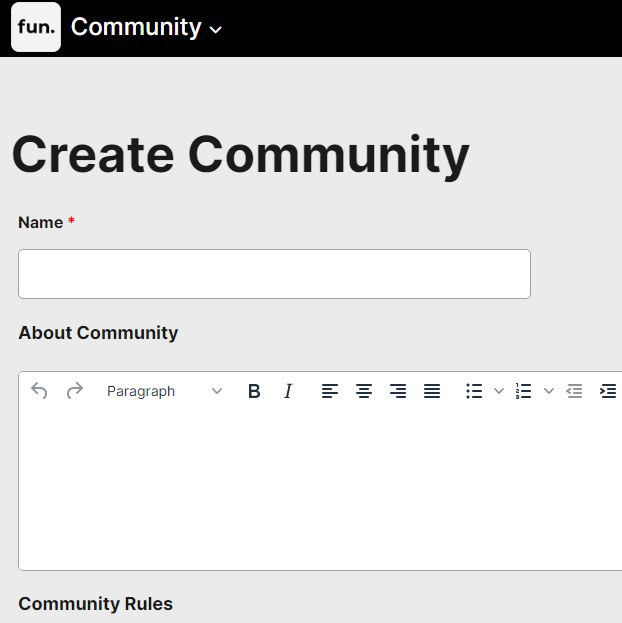Insert a numbered list

click(x=523, y=391)
